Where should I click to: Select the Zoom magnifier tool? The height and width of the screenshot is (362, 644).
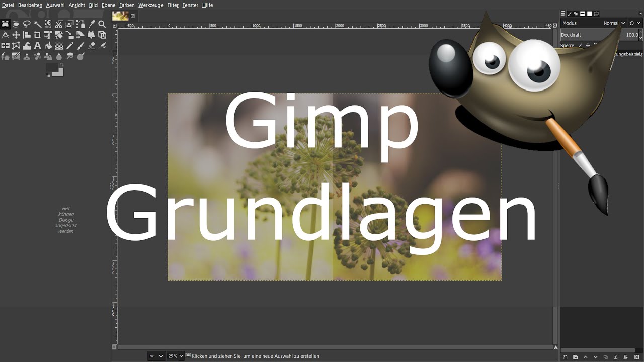tap(102, 24)
